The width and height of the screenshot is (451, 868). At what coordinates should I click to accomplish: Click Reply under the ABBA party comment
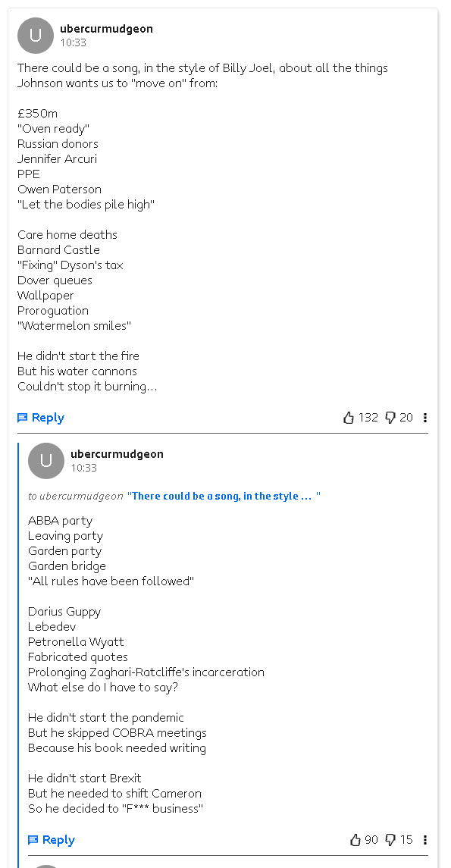56,839
